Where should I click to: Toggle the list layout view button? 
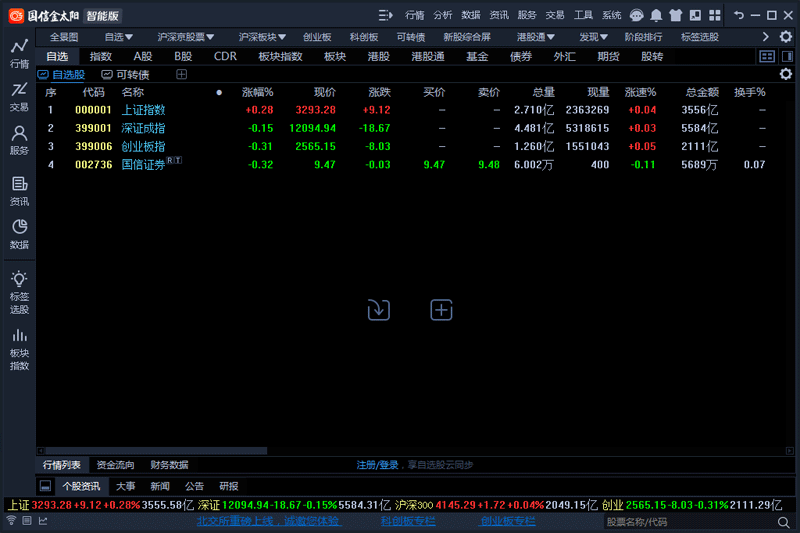(x=767, y=57)
